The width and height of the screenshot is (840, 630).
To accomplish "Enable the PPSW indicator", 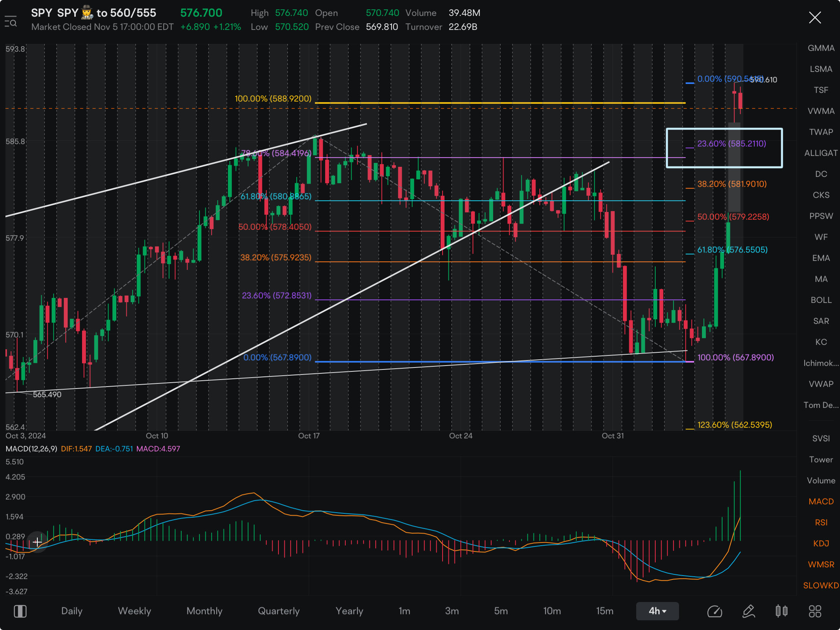I will click(821, 216).
